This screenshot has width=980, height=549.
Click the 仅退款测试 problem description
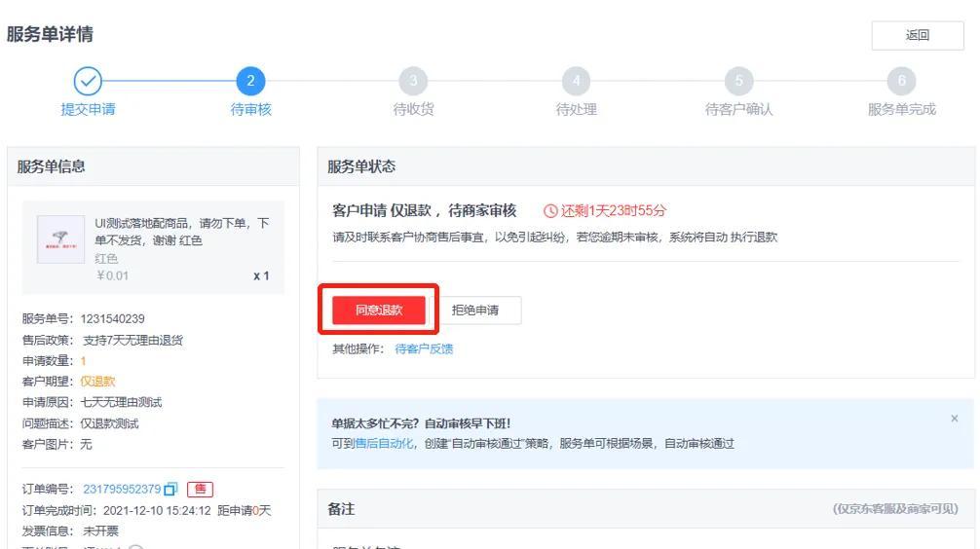click(109, 423)
